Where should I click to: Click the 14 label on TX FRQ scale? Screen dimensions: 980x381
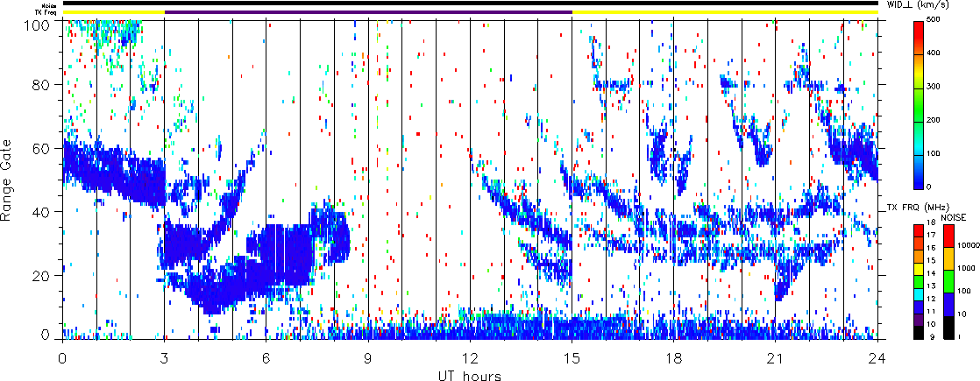point(931,273)
